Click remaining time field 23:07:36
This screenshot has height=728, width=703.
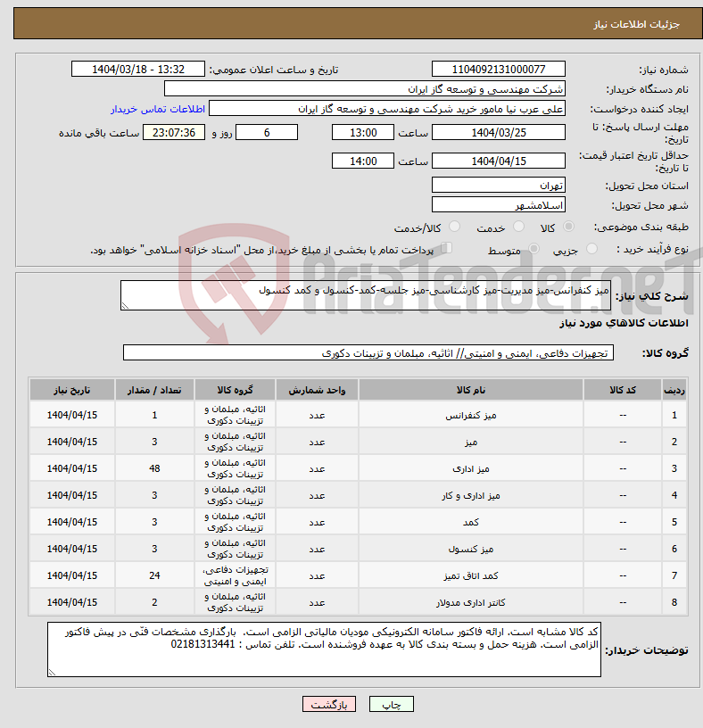[174, 133]
